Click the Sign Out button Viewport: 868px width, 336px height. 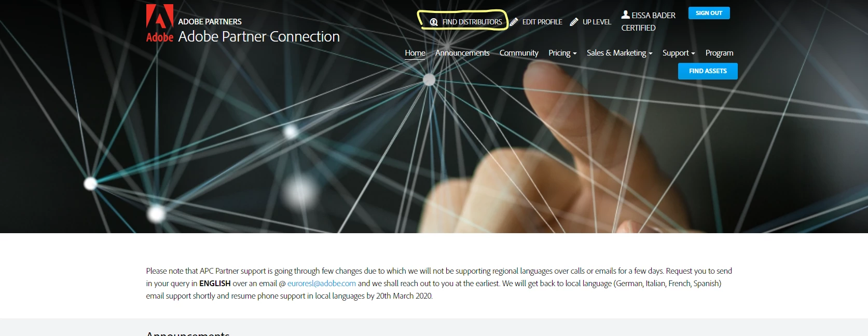[x=709, y=13]
